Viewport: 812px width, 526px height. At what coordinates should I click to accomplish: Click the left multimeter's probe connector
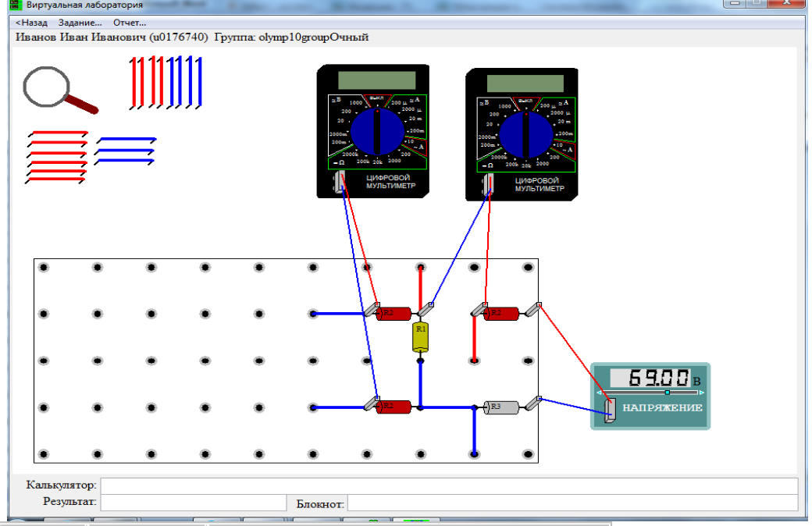pos(340,182)
